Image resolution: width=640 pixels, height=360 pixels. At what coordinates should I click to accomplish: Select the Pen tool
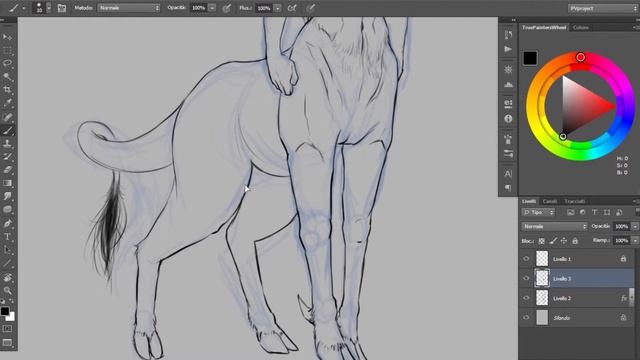click(x=7, y=223)
